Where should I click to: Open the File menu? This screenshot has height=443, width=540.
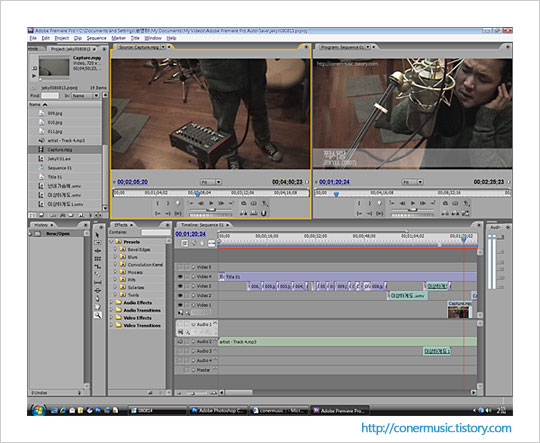click(33, 38)
